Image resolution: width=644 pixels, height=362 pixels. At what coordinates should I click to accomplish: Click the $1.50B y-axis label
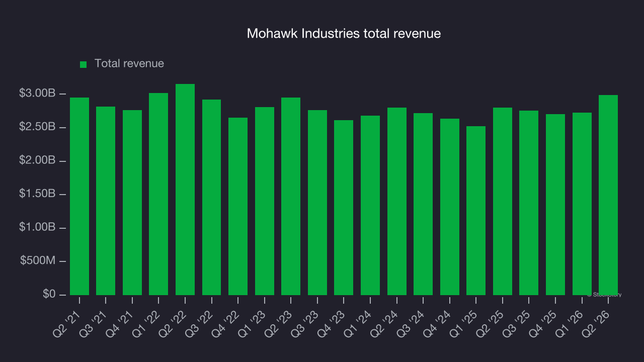point(37,194)
